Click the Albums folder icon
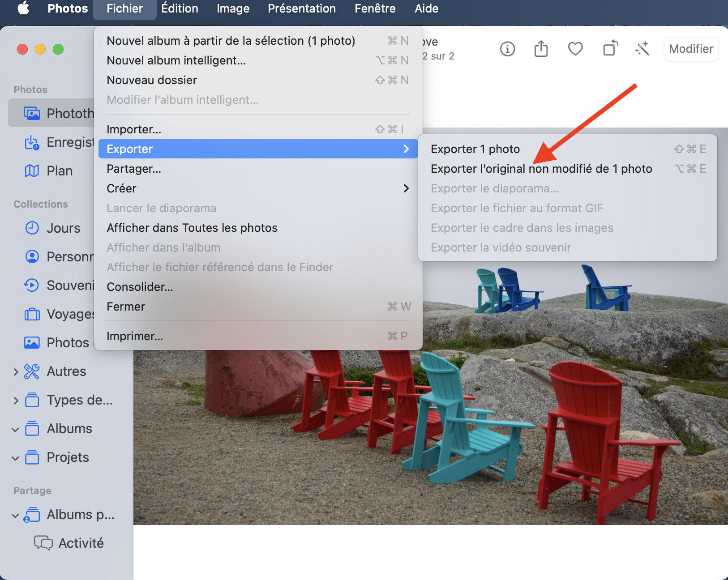The image size is (728, 580). pos(32,429)
